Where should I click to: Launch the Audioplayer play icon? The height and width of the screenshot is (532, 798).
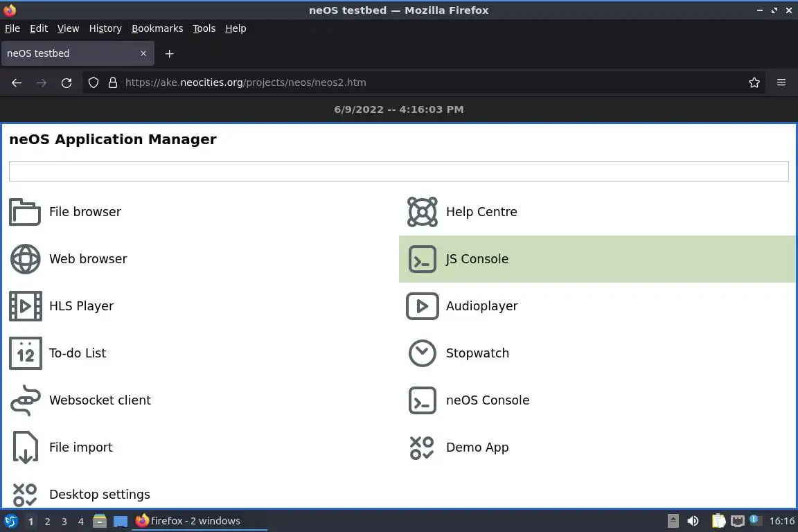coord(422,306)
